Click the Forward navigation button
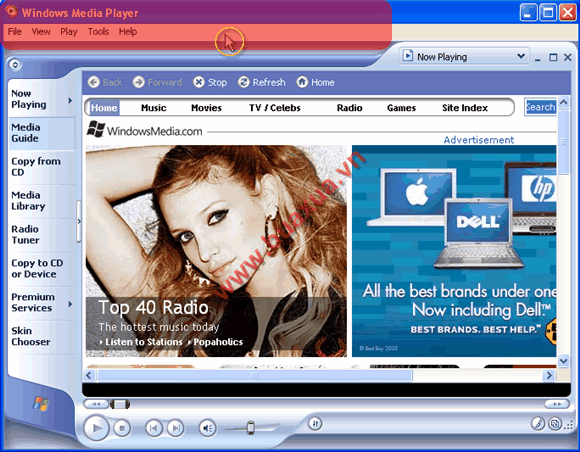This screenshot has width=580, height=452. click(x=158, y=82)
